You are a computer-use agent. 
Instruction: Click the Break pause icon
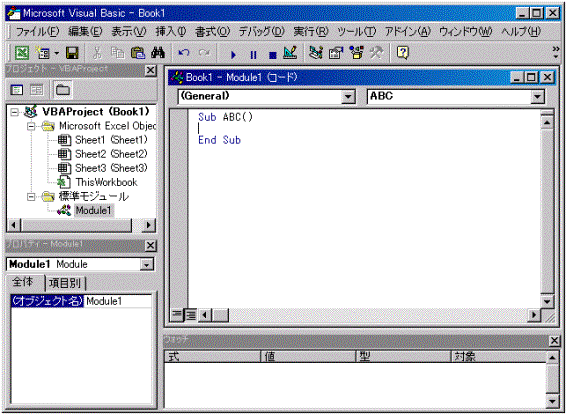pos(253,55)
